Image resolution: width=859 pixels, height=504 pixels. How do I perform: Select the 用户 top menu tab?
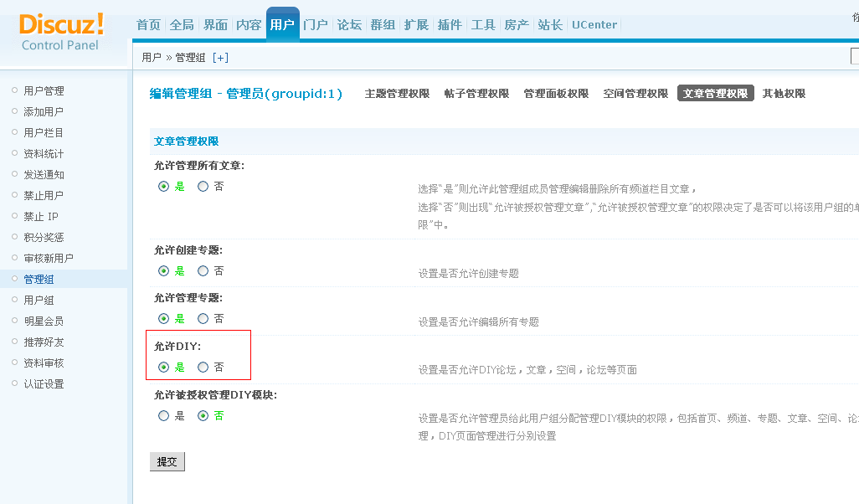pos(283,24)
